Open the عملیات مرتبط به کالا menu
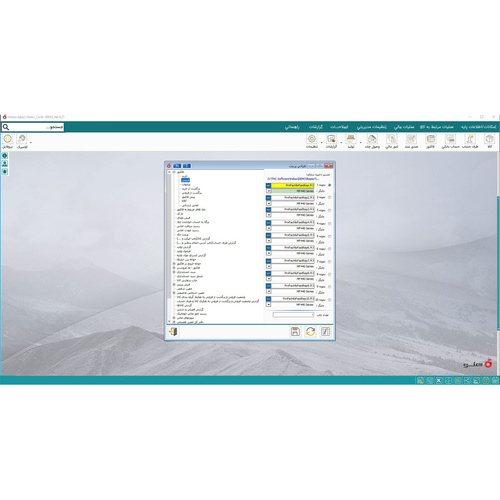Screen dimensions: 500x500 click(437, 127)
